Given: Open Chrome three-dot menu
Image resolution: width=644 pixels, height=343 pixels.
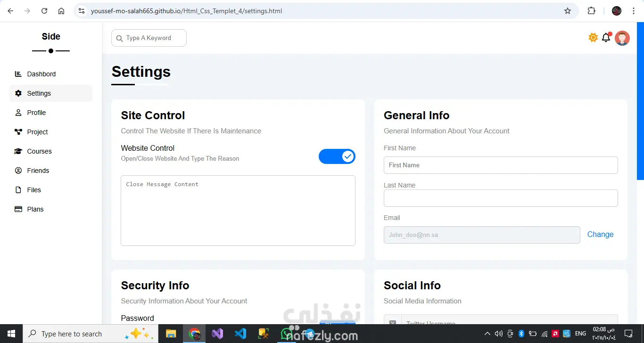Looking at the screenshot, I should pos(633,11).
